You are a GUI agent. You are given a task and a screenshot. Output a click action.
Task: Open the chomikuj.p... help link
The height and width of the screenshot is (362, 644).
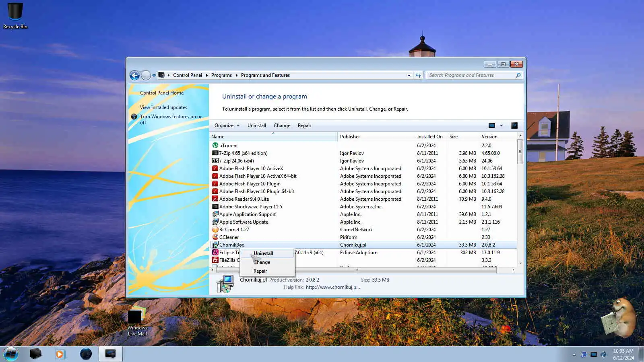pos(333,287)
